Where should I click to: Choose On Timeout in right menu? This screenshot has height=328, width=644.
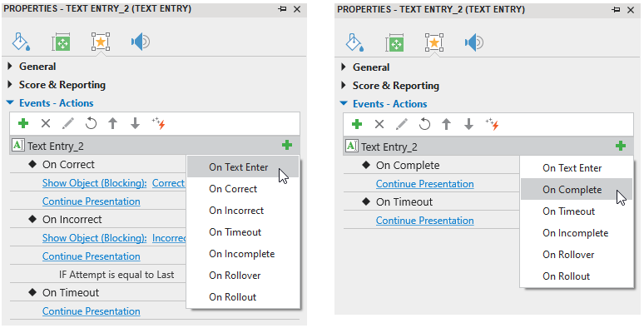[577, 211]
